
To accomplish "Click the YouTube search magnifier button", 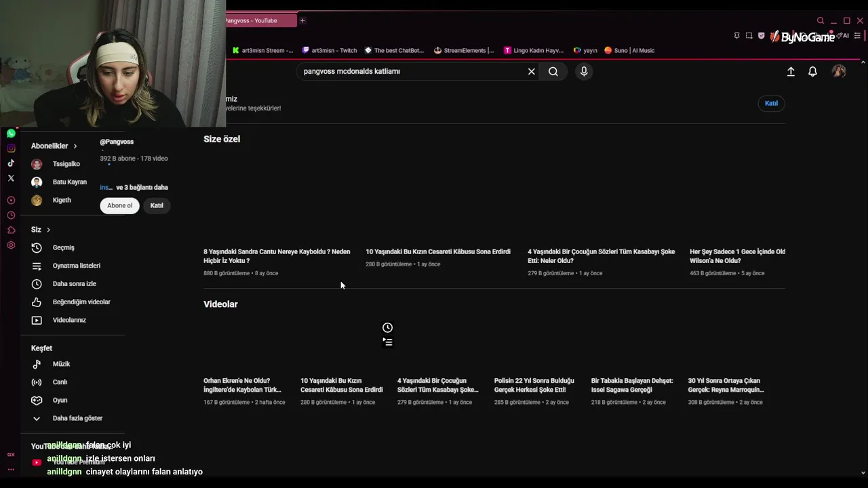I will [x=553, y=71].
